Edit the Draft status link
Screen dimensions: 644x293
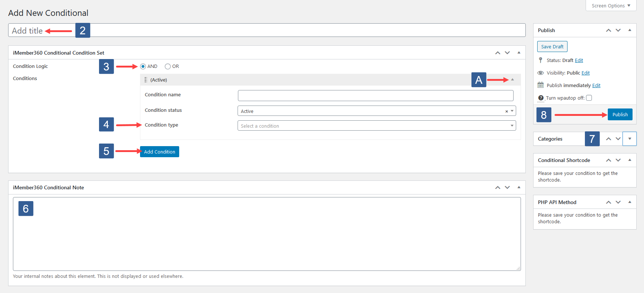pyautogui.click(x=579, y=61)
